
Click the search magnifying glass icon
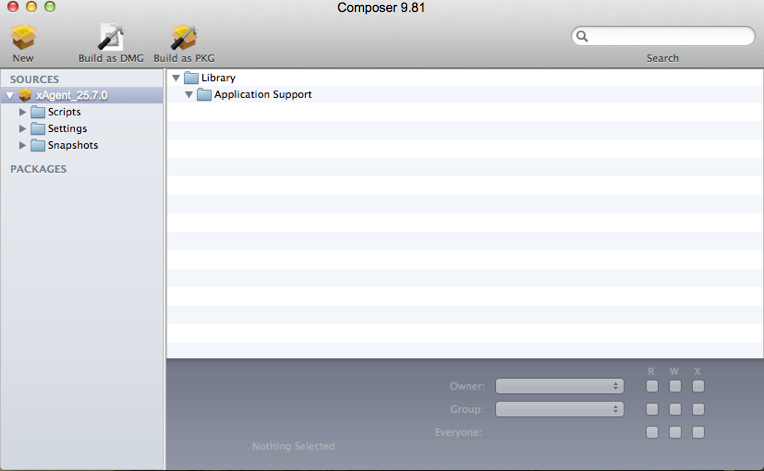pyautogui.click(x=582, y=36)
